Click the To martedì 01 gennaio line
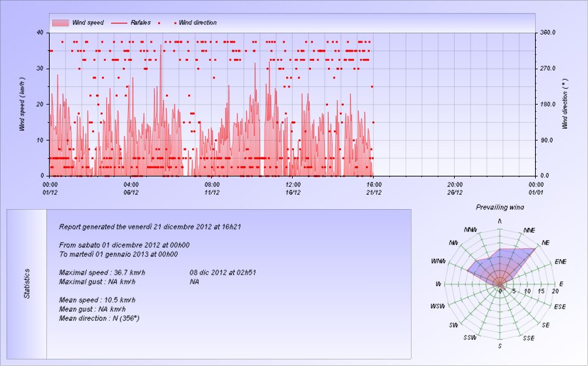Screen dimensions: 588x366 click(x=118, y=254)
